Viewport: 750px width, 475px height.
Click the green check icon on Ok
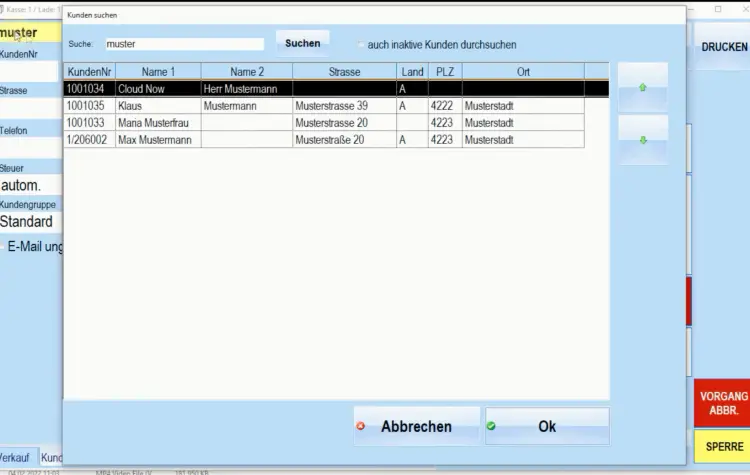tap(491, 426)
